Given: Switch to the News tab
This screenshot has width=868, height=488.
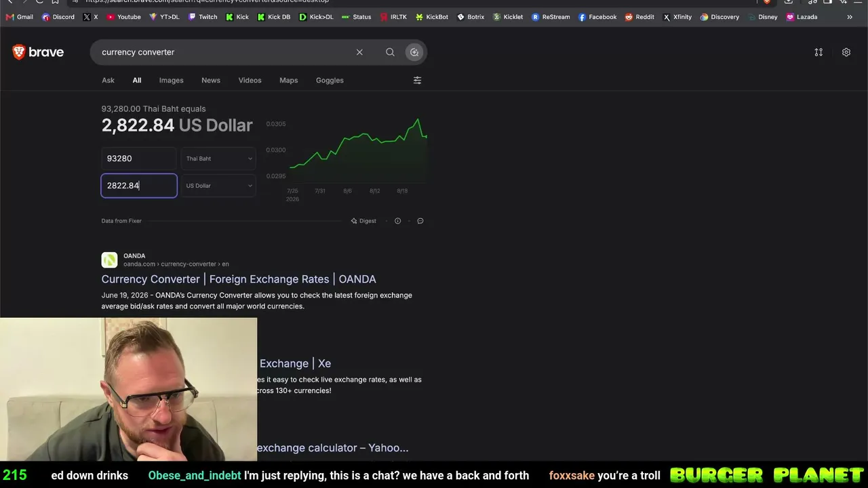Looking at the screenshot, I should coord(211,80).
